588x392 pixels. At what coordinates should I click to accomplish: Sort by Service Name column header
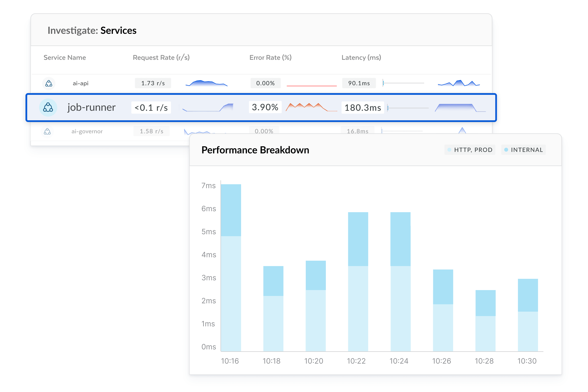coord(65,58)
